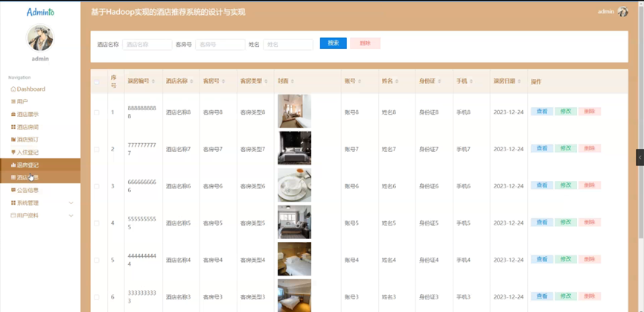Click 修改 for the 姓名7 row
Screen dimensions: 644x312
[566, 148]
